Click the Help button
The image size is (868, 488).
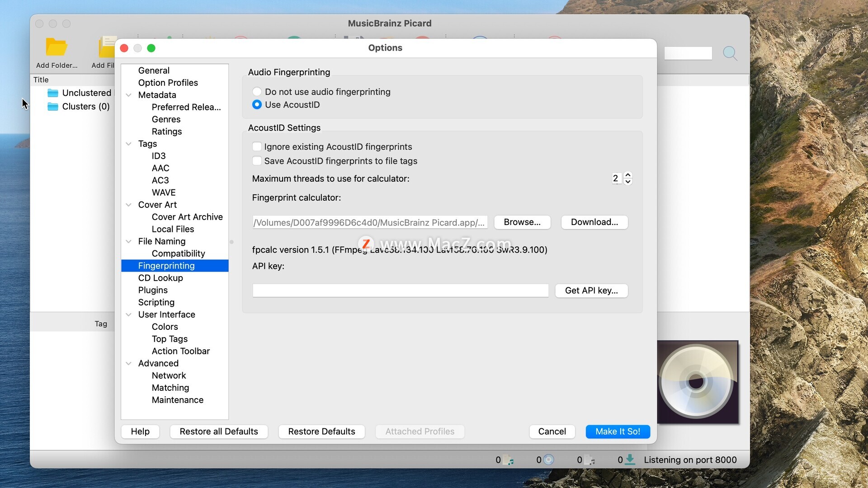(x=140, y=432)
